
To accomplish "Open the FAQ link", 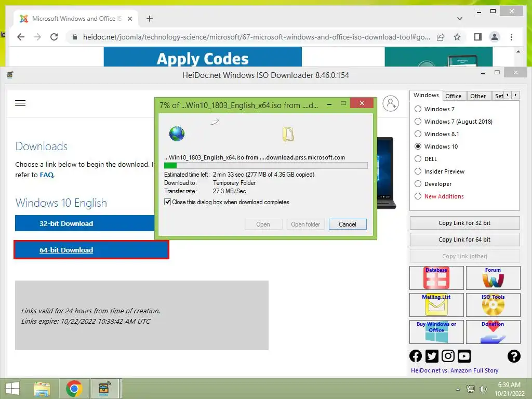I will [x=47, y=175].
